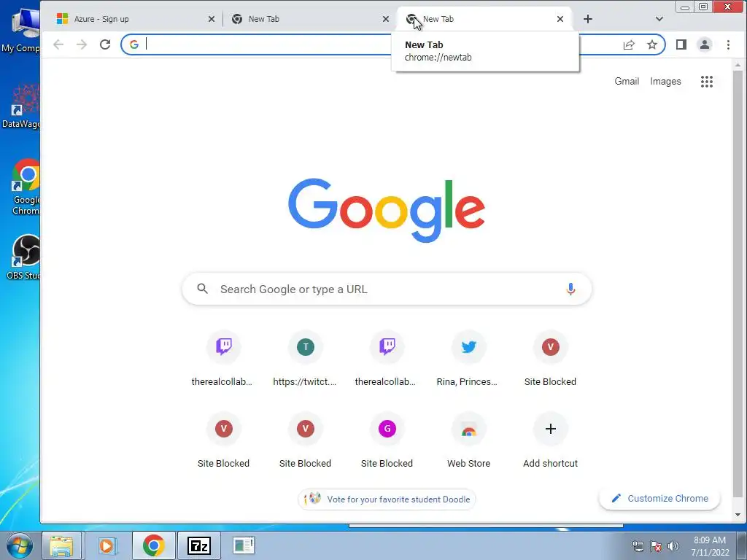
Task: Expand the tab search dropdown arrow
Action: click(x=659, y=19)
